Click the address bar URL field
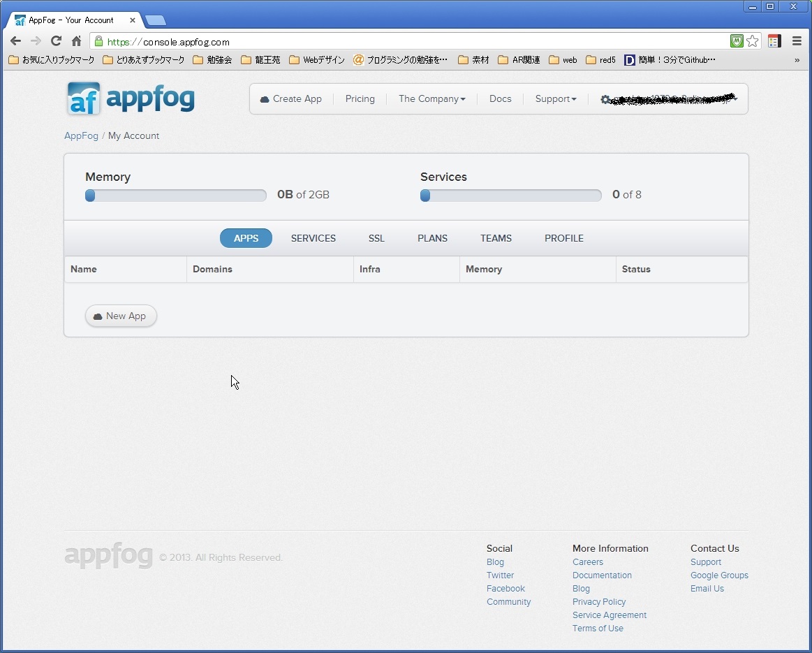This screenshot has width=812, height=653. [x=409, y=41]
